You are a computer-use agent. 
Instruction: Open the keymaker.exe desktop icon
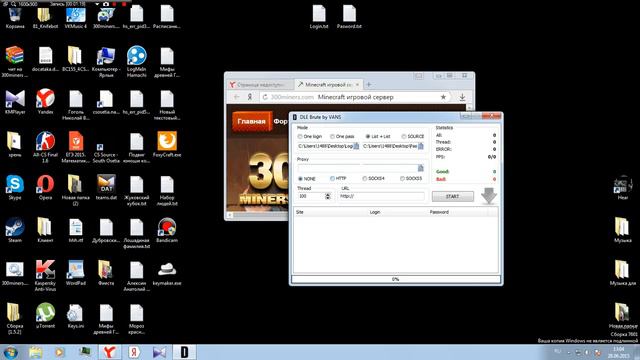click(167, 273)
